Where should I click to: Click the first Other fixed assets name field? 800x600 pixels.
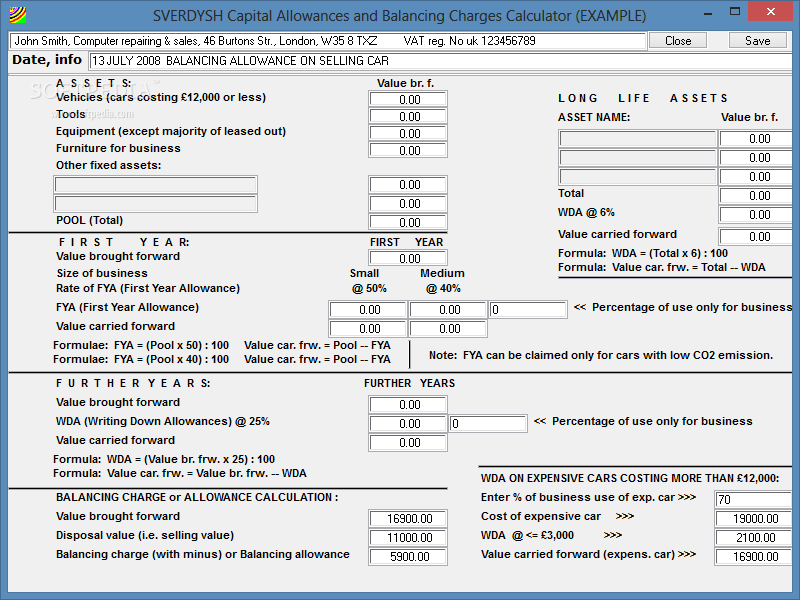[155, 185]
